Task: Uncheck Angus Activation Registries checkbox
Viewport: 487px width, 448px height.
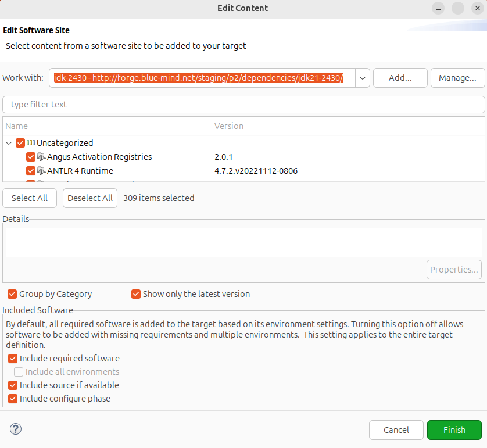Action: click(31, 157)
